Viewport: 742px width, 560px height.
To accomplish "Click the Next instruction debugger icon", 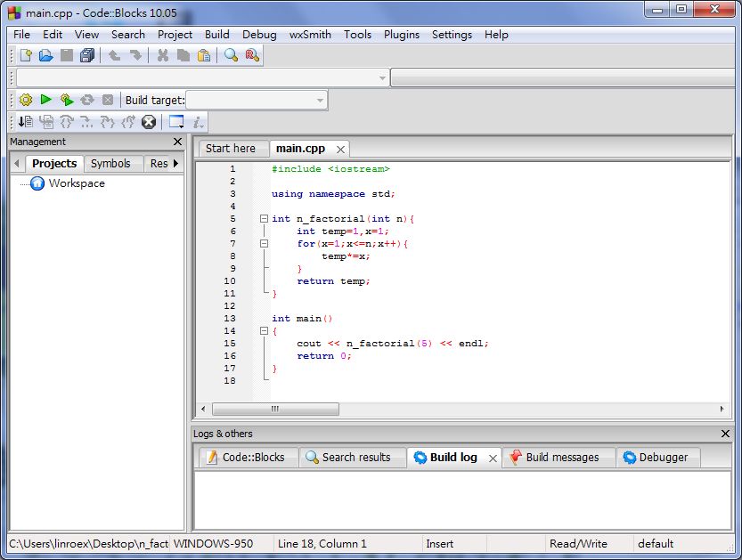I will click(x=86, y=122).
